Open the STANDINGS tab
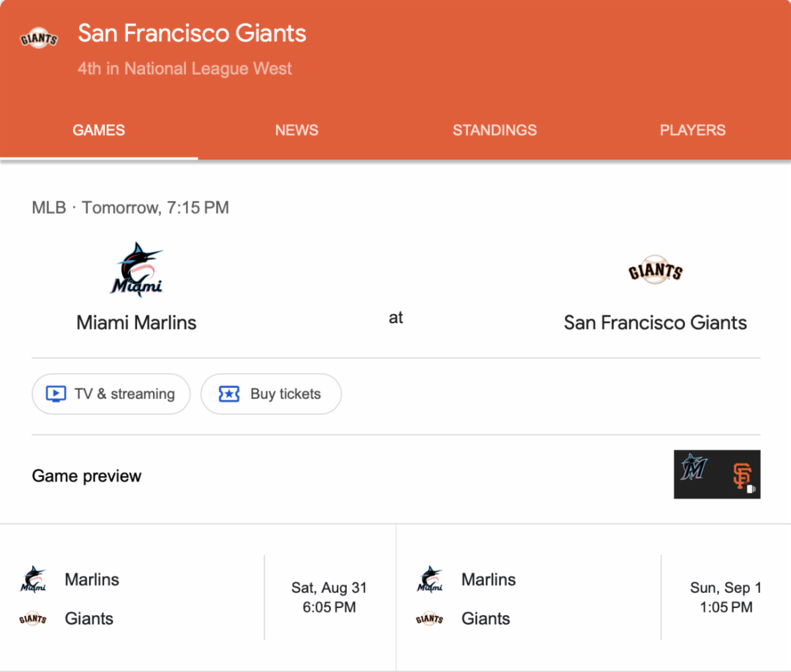 click(x=494, y=131)
